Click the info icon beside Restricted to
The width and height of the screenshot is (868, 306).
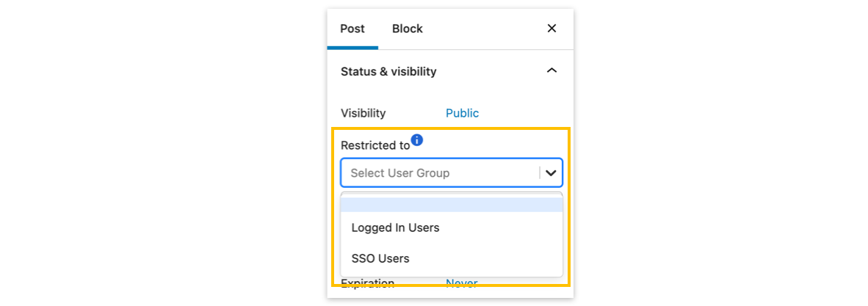point(417,139)
